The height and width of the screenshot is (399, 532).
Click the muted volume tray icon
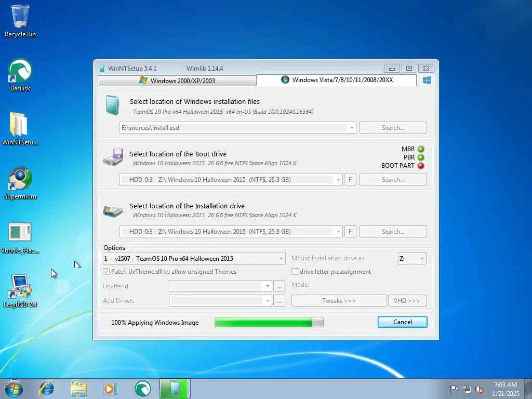coord(480,389)
